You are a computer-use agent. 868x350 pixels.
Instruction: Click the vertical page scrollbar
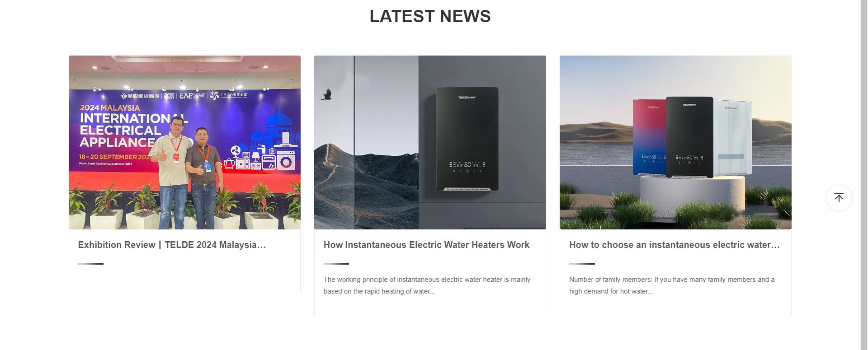[x=864, y=175]
